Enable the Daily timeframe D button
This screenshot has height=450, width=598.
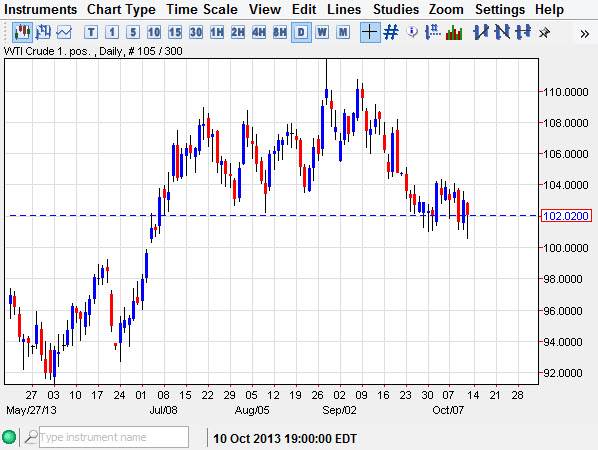tap(301, 32)
